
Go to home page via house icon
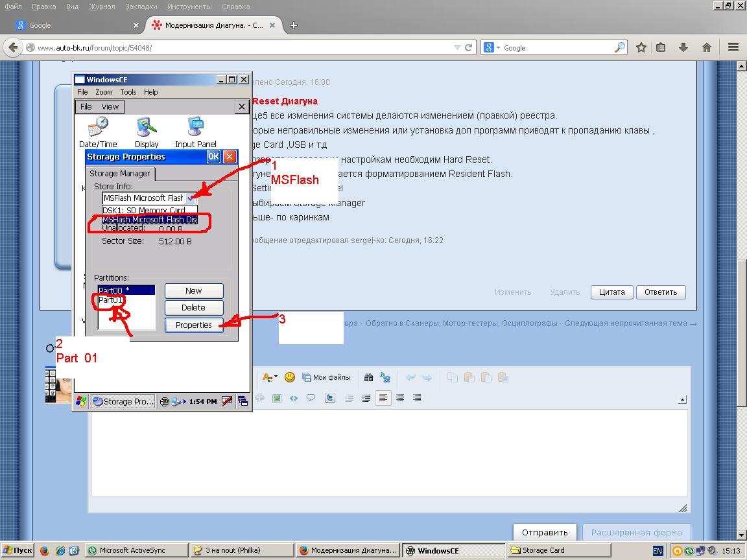pos(707,47)
